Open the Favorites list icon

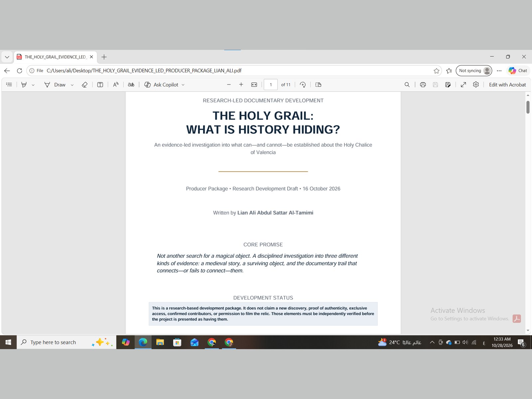click(x=449, y=70)
